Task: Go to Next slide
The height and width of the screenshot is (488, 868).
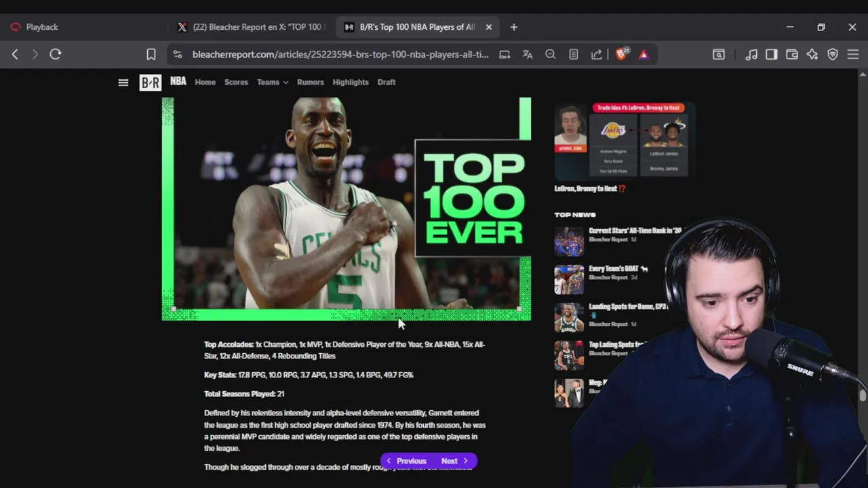Action: (454, 461)
